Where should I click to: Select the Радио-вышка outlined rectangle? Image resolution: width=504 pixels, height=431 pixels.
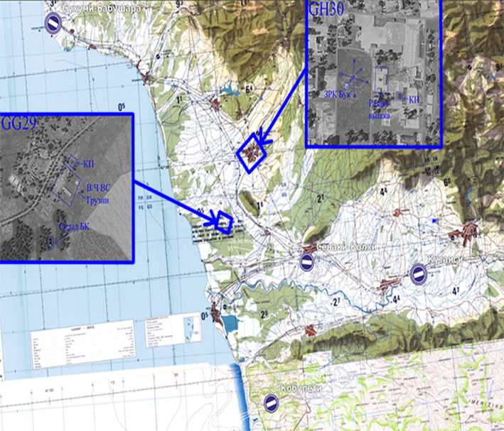click(382, 78)
